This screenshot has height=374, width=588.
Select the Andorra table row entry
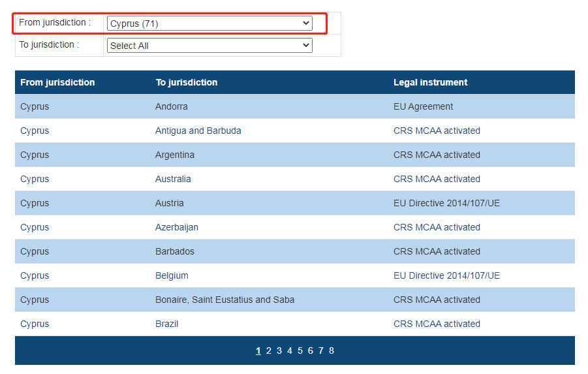tap(171, 106)
